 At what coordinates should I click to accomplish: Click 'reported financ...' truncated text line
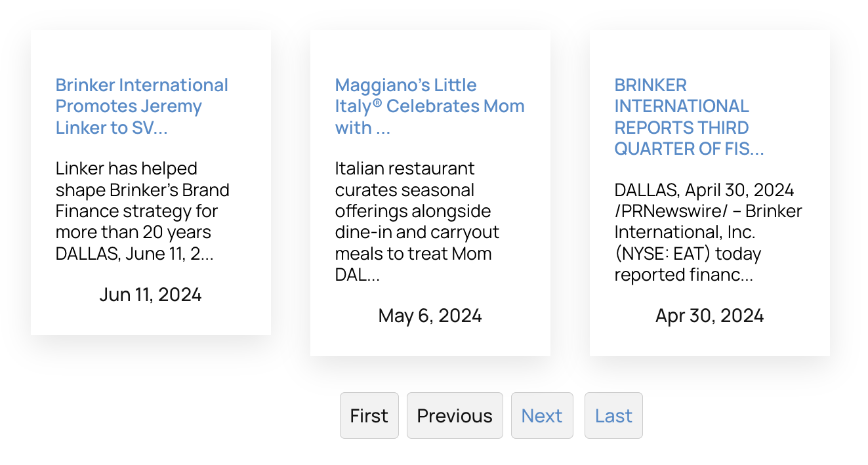tap(683, 274)
